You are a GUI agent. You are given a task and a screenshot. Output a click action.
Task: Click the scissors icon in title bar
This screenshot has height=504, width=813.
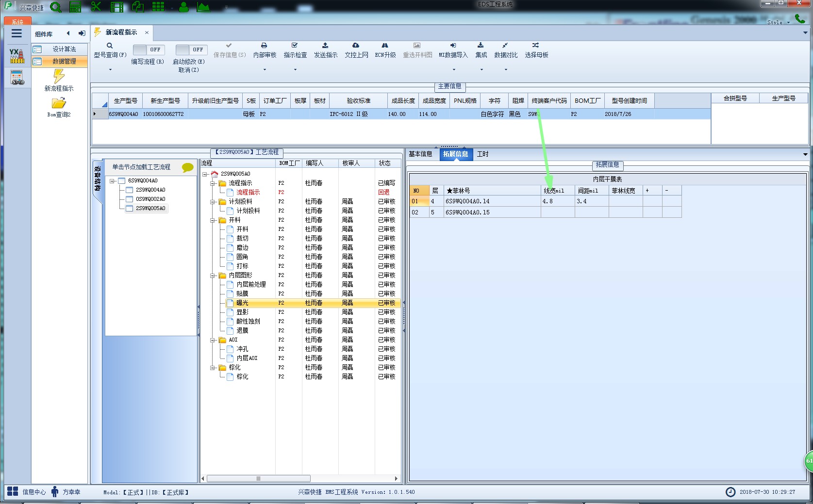[96, 7]
